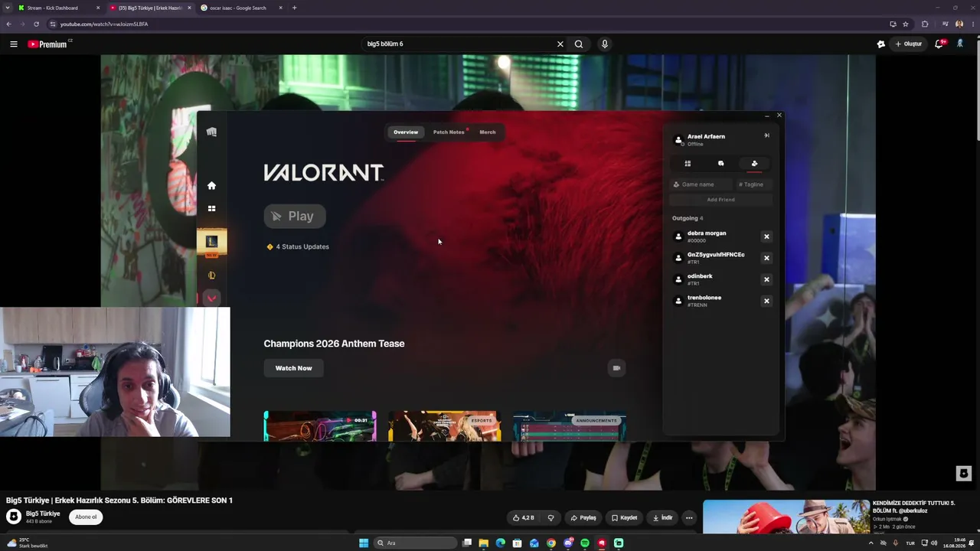
Task: Like the video with 4,2 B likes
Action: point(524,518)
